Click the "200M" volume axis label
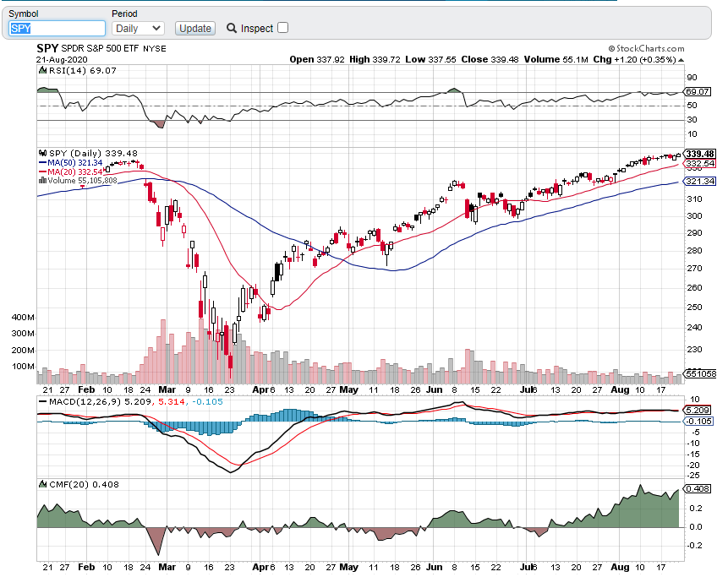Screen dimensions: 728x577 point(23,351)
